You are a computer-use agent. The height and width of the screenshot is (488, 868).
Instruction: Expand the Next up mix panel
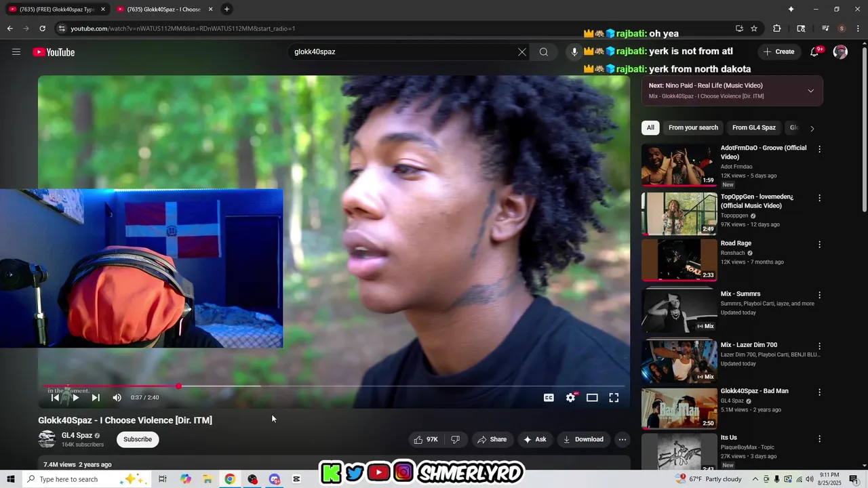point(810,91)
